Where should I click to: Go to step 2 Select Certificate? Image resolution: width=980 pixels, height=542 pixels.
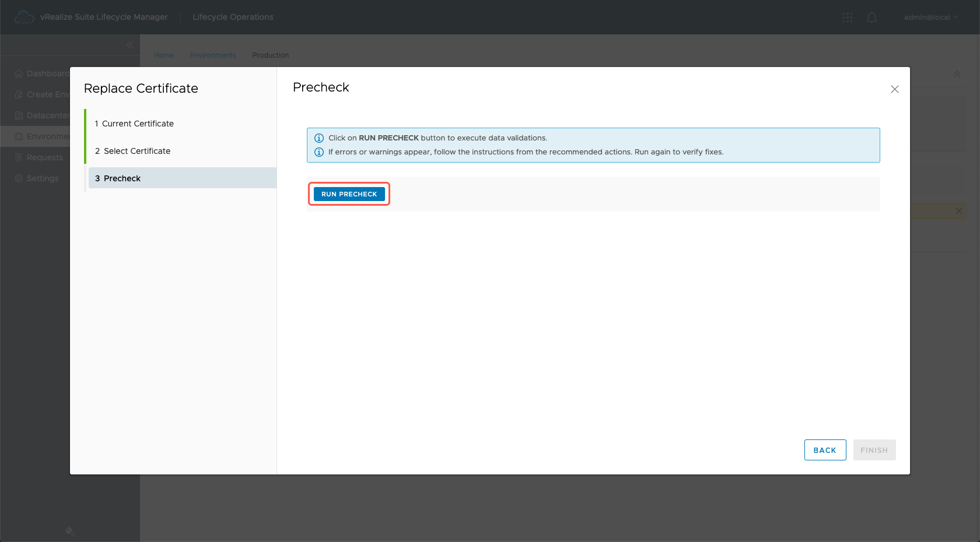pos(136,151)
